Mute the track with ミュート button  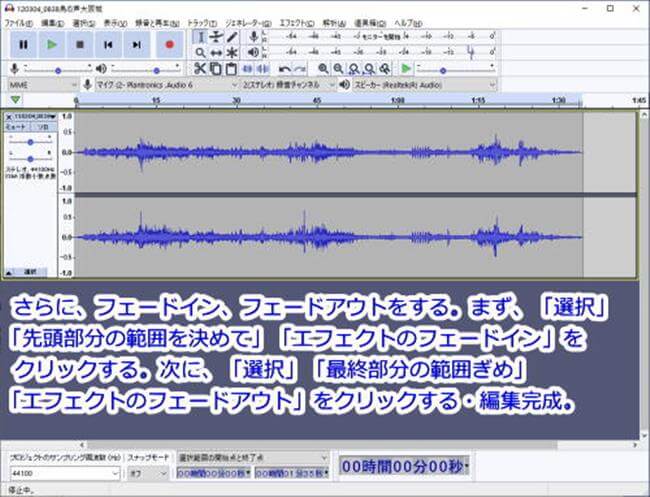point(18,127)
